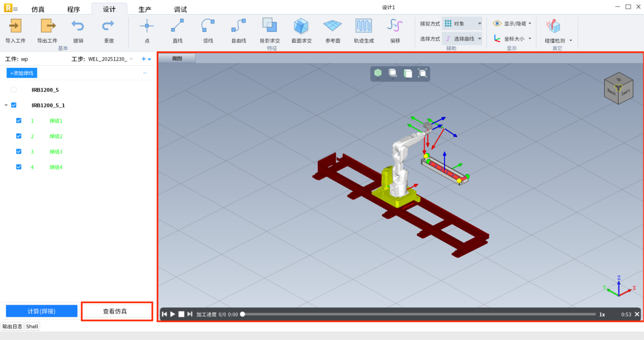Viewport: 644px width, 340px height.
Task: Click the 导入工件 import workpiece icon
Action: click(x=15, y=26)
